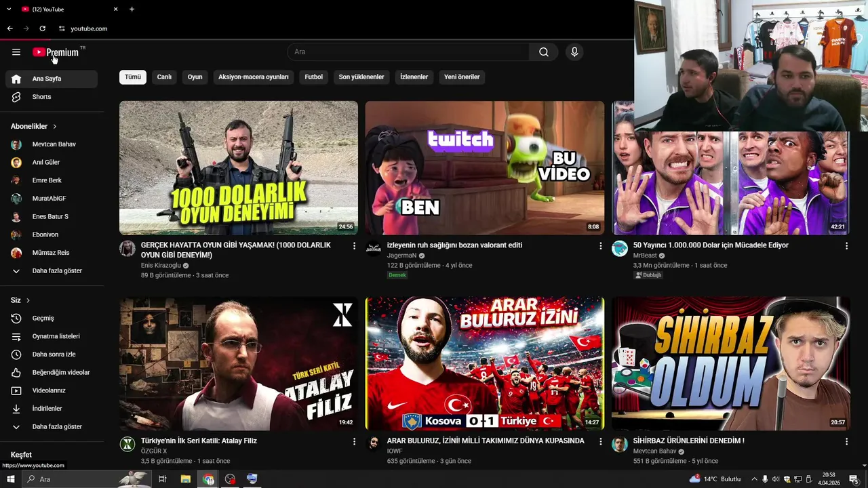Open options menu for ARAR BULURUZ video

click(x=600, y=441)
